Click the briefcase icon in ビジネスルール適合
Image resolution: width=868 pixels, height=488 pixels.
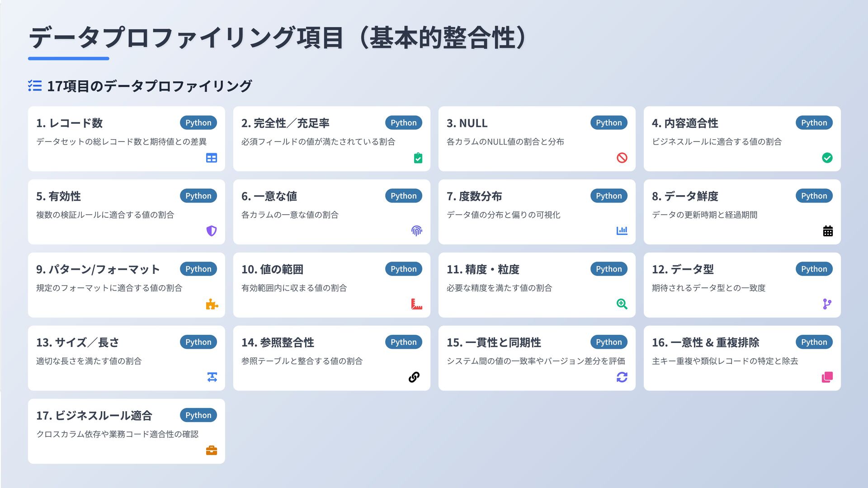pos(211,450)
